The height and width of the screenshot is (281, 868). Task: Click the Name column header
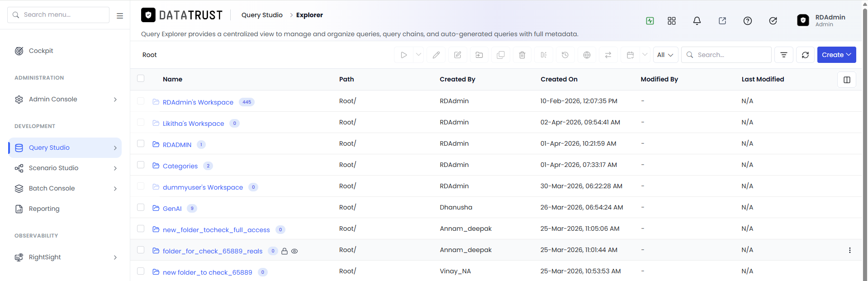pos(172,79)
